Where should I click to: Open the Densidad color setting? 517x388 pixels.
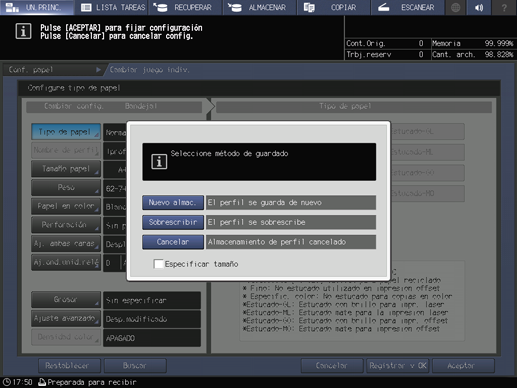[66, 337]
